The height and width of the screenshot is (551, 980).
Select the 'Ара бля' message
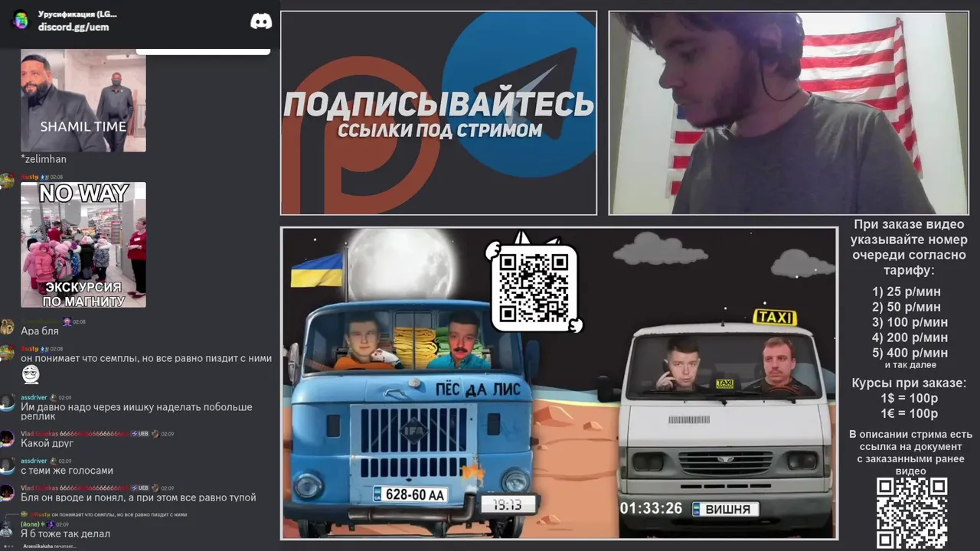tap(40, 331)
